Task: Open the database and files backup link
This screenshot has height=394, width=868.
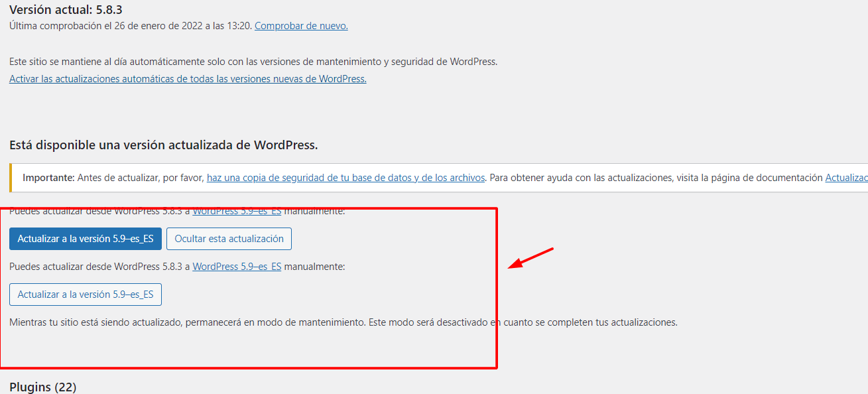Action: click(346, 178)
